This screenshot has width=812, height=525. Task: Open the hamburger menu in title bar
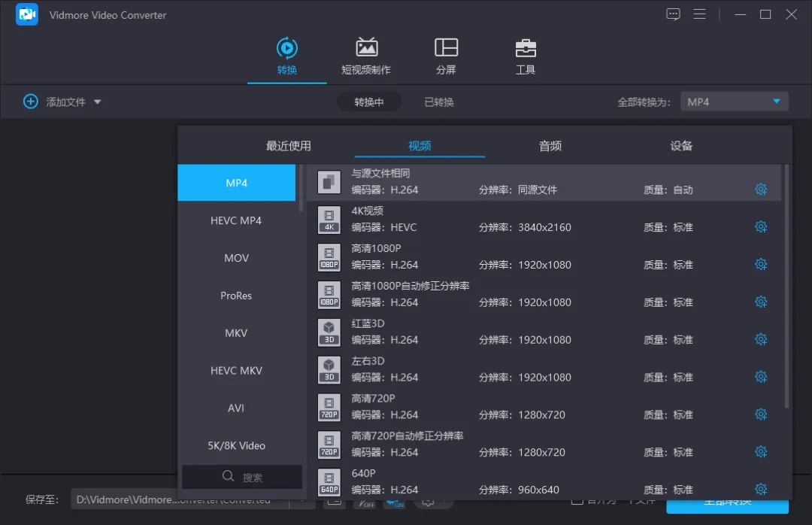[700, 14]
